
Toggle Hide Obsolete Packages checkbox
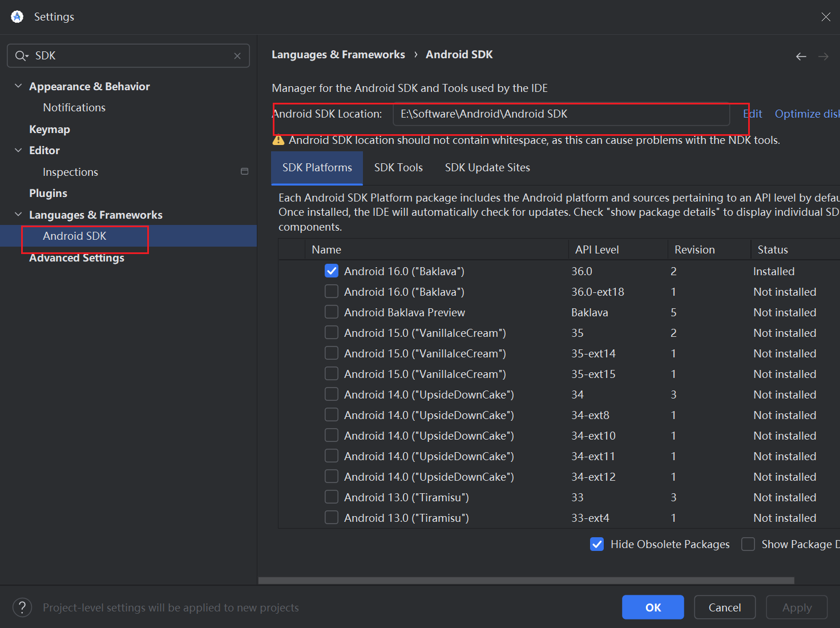click(597, 544)
